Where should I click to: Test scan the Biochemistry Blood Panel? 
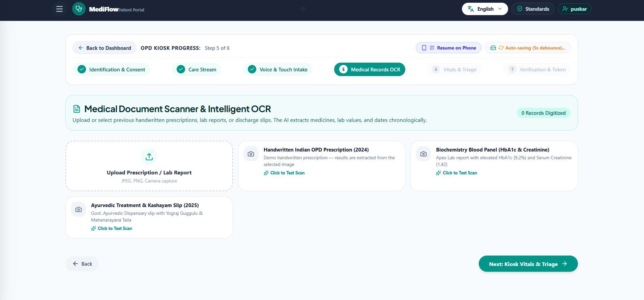tap(457, 173)
